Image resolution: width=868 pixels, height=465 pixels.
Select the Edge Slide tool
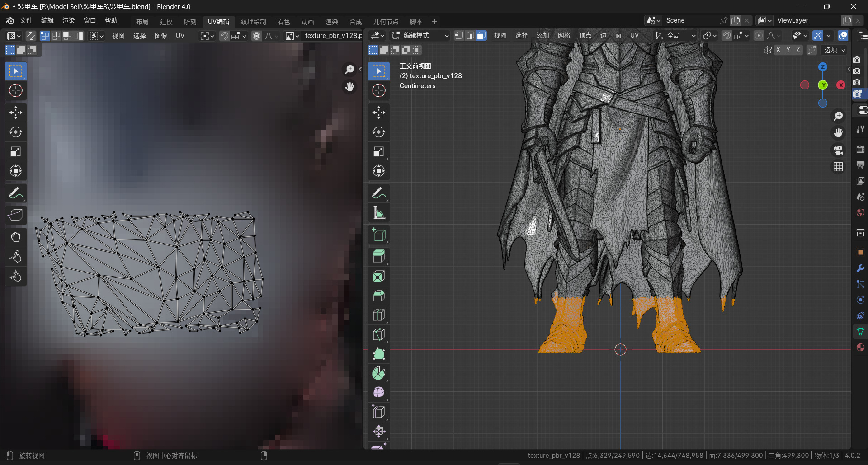coord(379,412)
